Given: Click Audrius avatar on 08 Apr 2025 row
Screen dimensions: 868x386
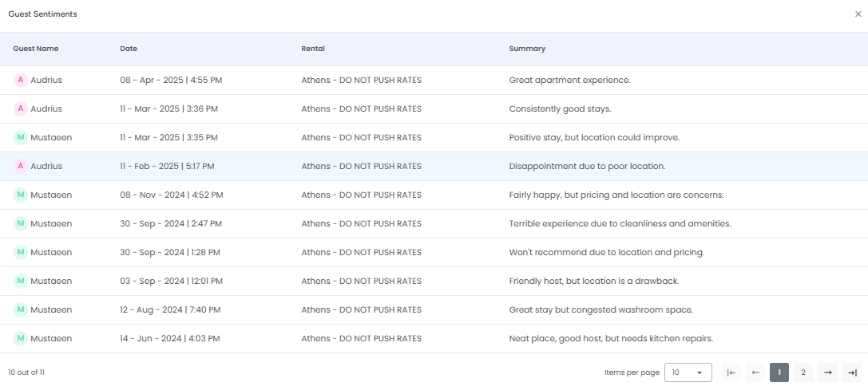Looking at the screenshot, I should click(x=21, y=80).
